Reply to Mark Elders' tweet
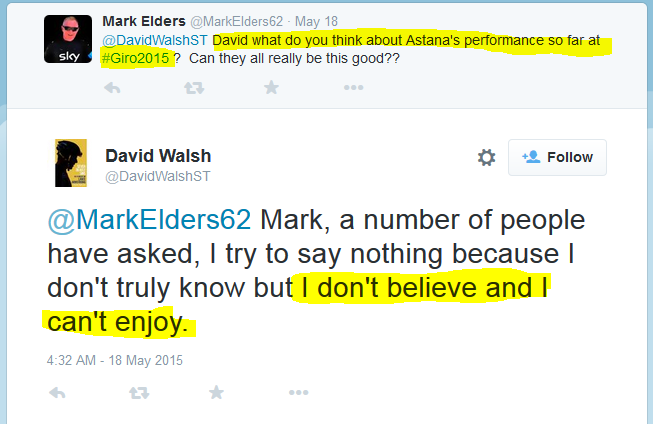Image resolution: width=653 pixels, height=424 pixels. tap(113, 88)
